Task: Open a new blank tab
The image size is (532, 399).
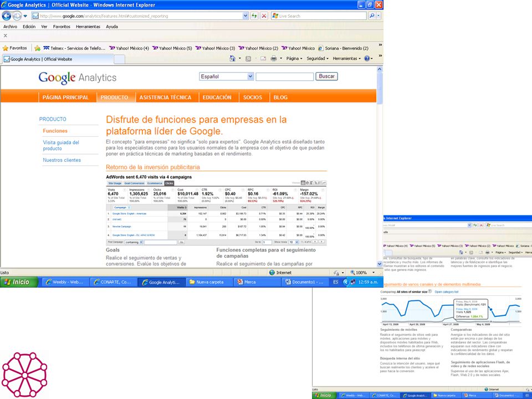Action: (119, 59)
